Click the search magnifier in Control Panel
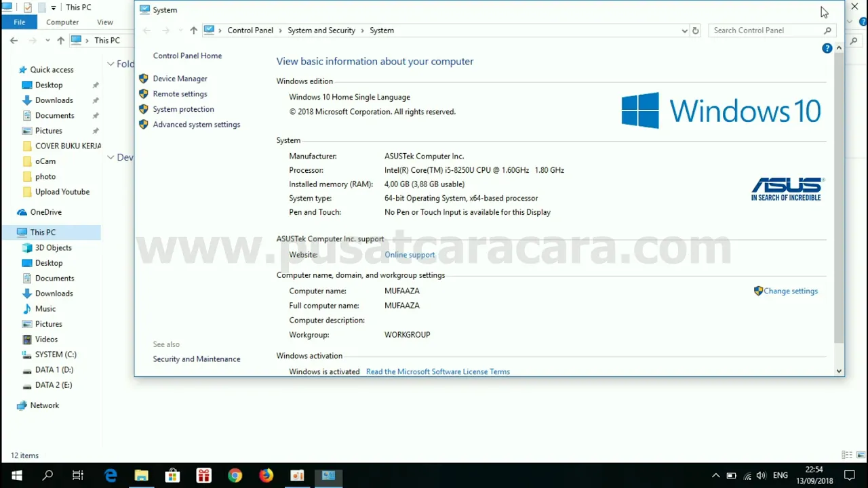 (x=827, y=30)
